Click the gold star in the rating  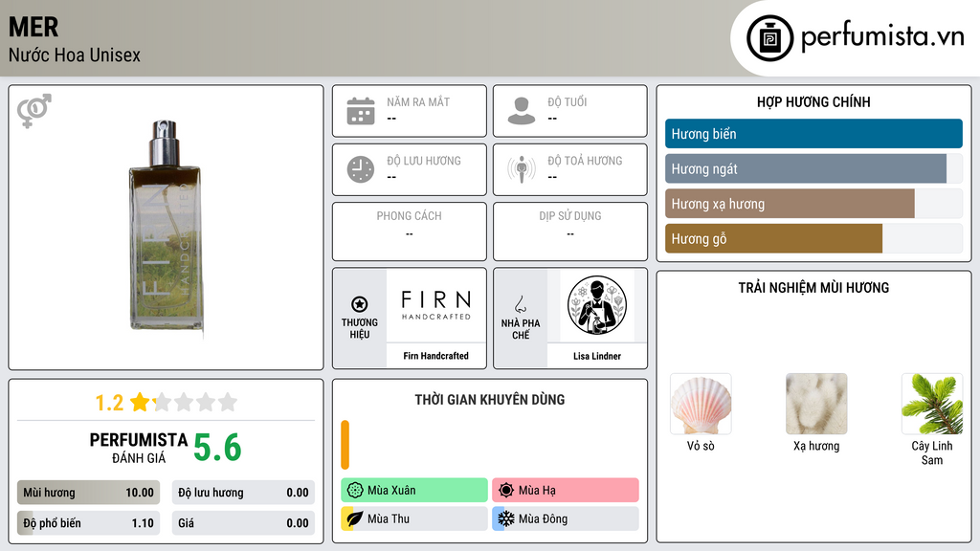point(140,402)
